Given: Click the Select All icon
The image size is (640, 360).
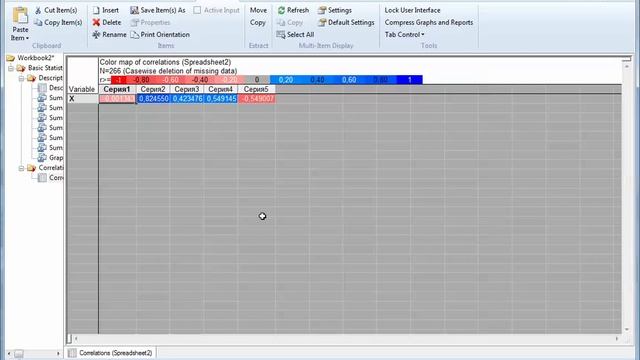Looking at the screenshot, I should click(280, 35).
